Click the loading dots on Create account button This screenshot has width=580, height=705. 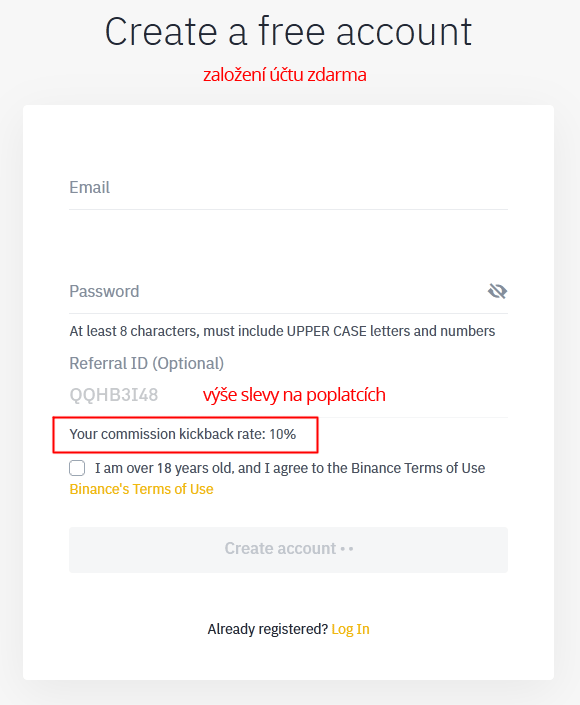tap(347, 549)
